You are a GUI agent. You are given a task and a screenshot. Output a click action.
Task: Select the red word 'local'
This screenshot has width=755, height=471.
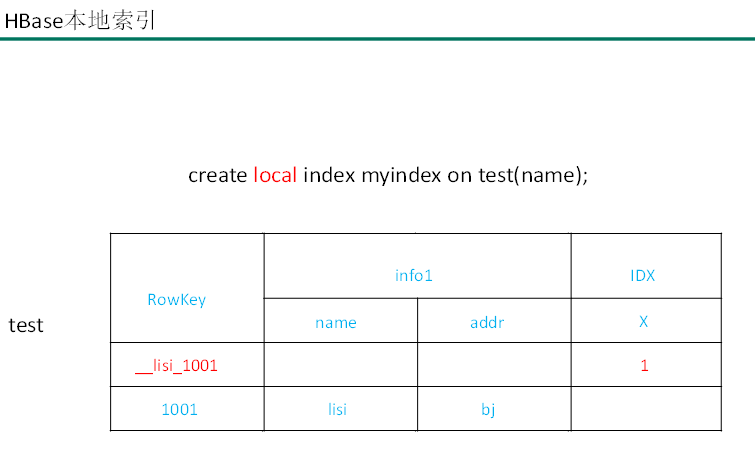click(275, 175)
